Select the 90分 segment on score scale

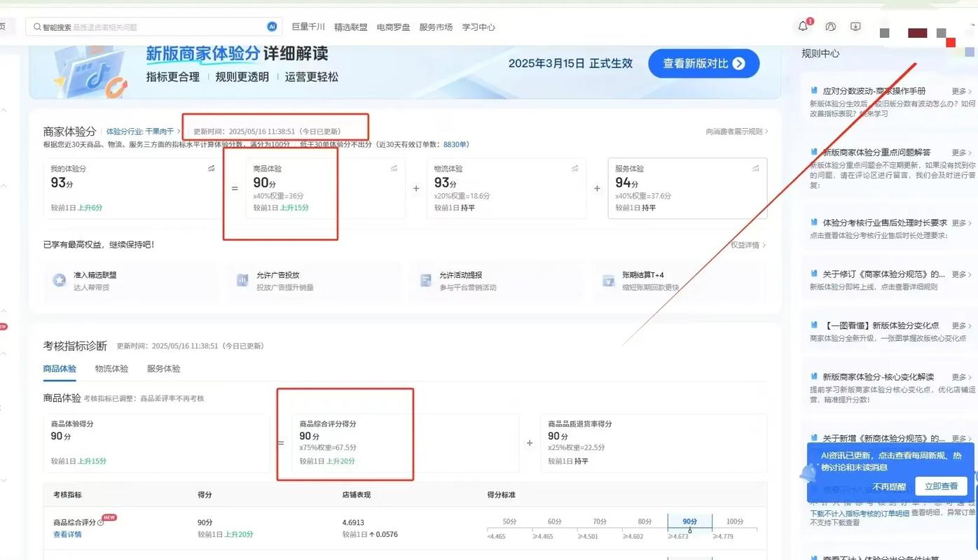(x=689, y=522)
